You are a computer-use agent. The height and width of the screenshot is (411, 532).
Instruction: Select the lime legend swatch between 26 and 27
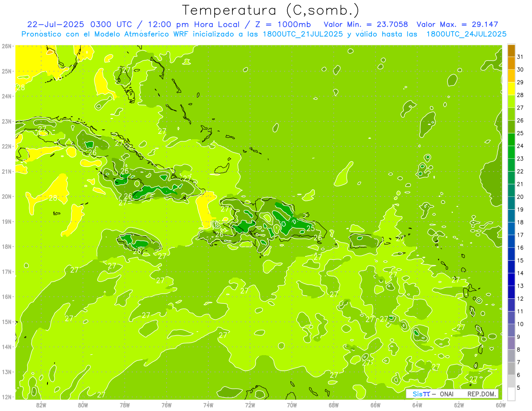pos(511,114)
